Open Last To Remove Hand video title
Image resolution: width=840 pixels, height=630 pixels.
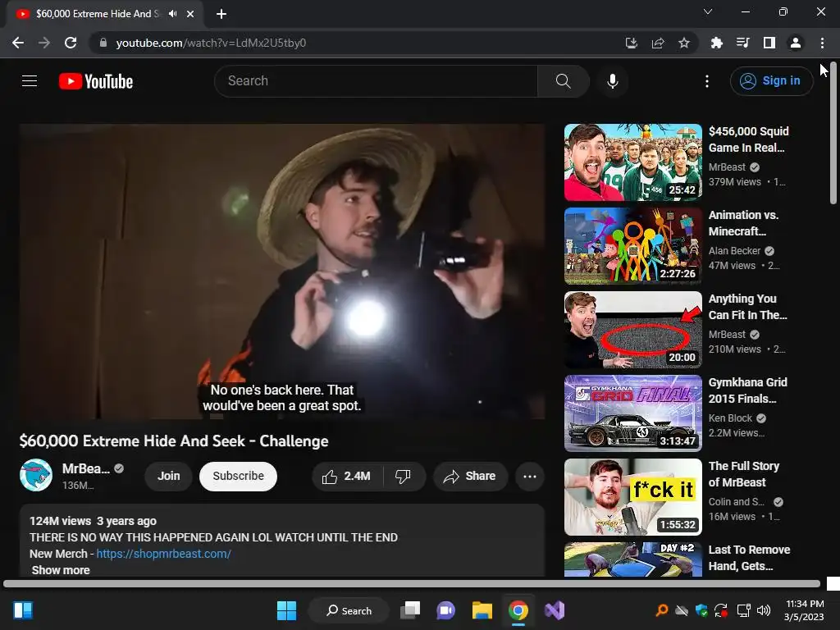749,558
